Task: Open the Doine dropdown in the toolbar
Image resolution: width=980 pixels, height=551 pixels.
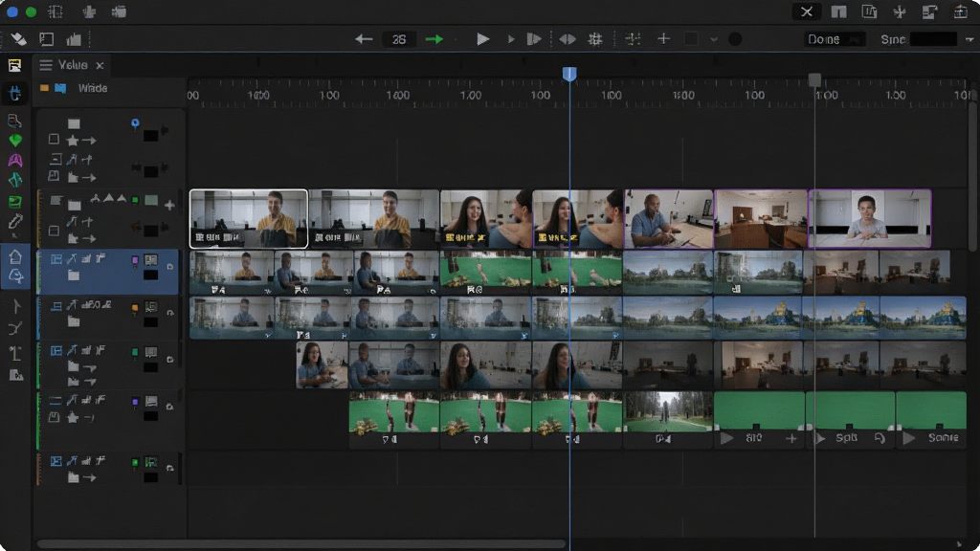Action: pos(835,39)
